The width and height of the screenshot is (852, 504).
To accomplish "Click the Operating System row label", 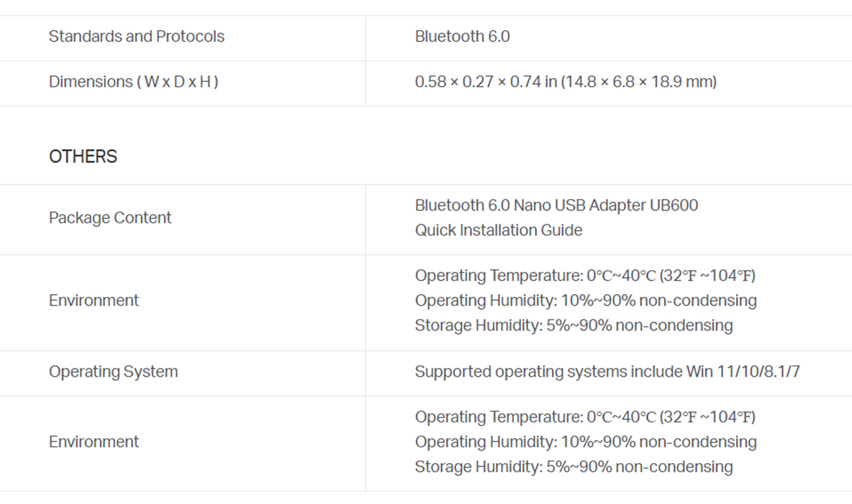I will (114, 372).
